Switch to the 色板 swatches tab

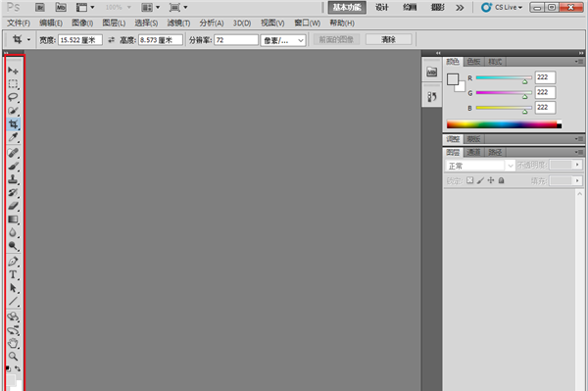point(474,62)
